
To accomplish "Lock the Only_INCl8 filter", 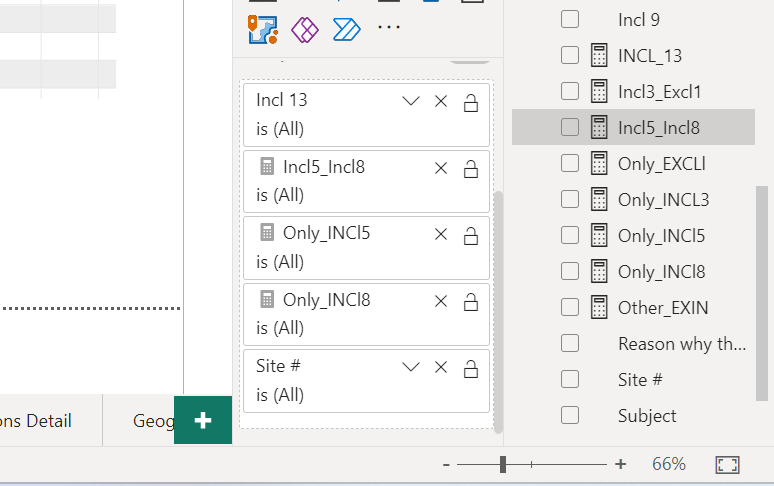I will click(x=471, y=302).
